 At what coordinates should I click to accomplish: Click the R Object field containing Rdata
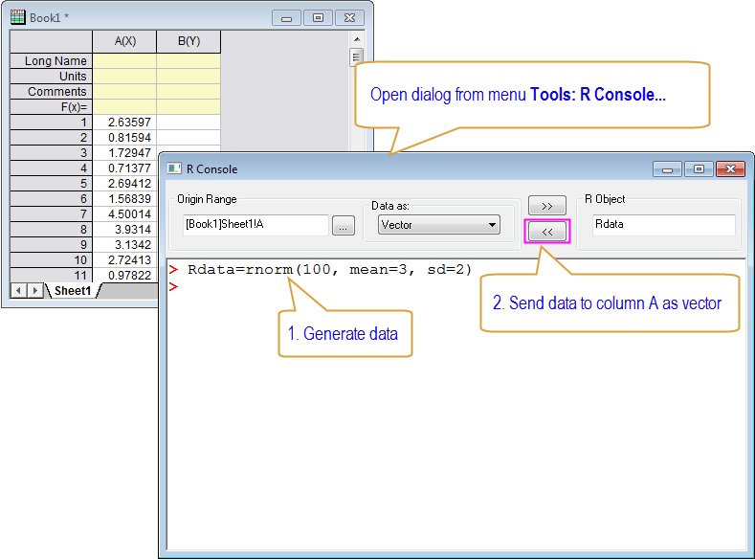pos(663,225)
